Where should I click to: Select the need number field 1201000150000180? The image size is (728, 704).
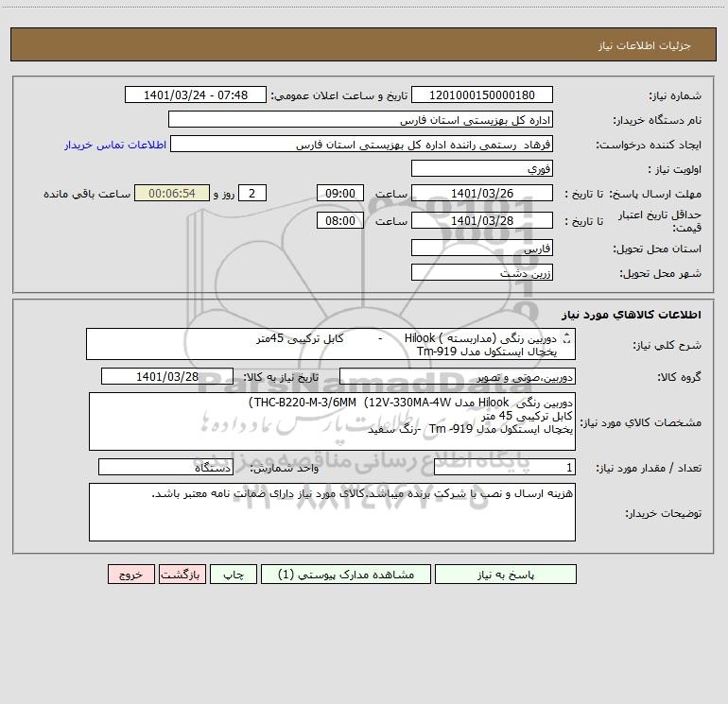point(482,94)
